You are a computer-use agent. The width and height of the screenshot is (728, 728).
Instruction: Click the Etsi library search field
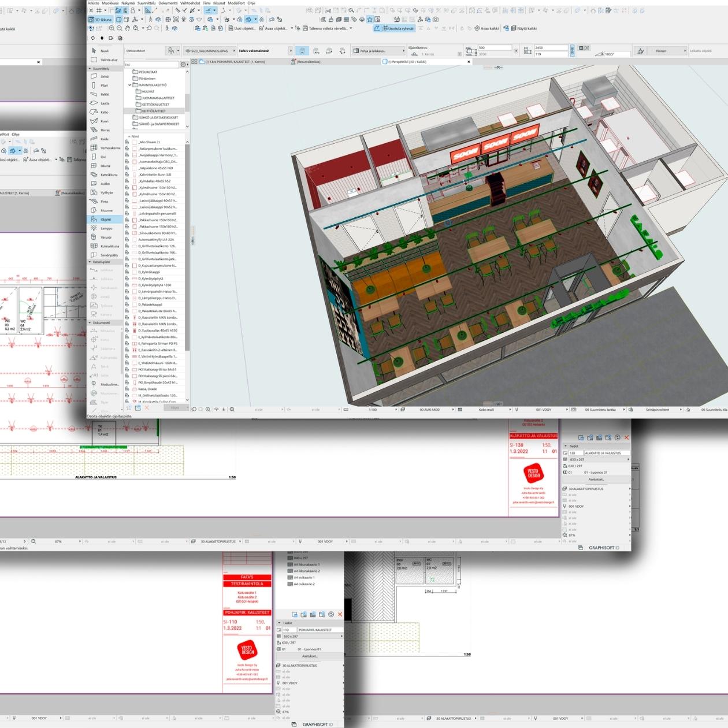[x=151, y=65]
